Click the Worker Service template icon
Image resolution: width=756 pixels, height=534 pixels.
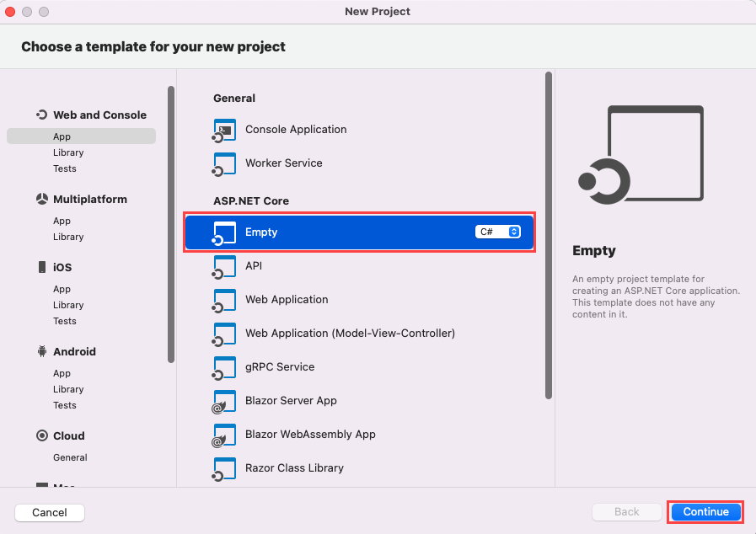click(223, 164)
